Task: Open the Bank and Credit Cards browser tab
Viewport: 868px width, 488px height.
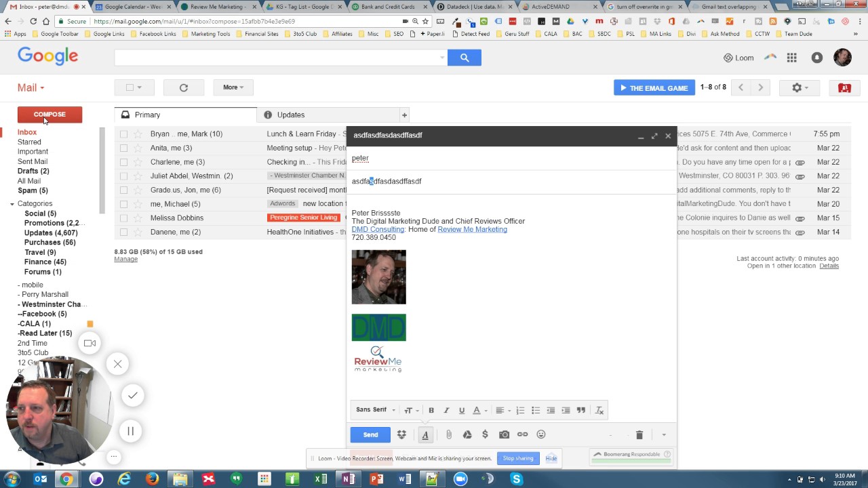Action: (x=388, y=7)
